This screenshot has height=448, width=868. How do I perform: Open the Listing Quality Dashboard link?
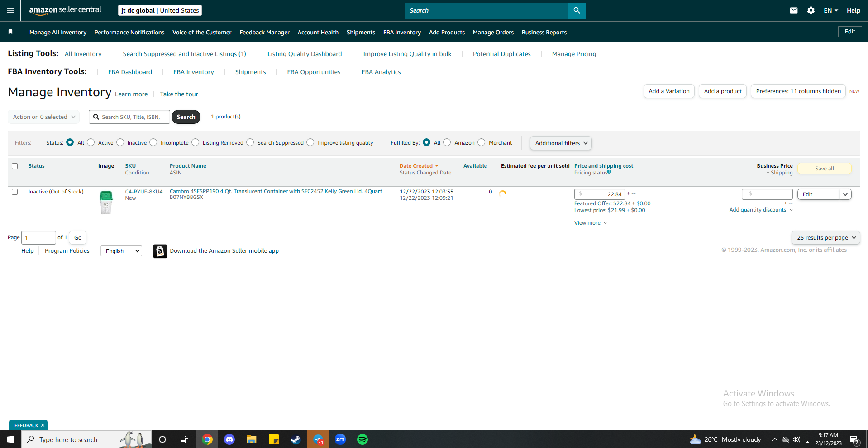click(305, 54)
